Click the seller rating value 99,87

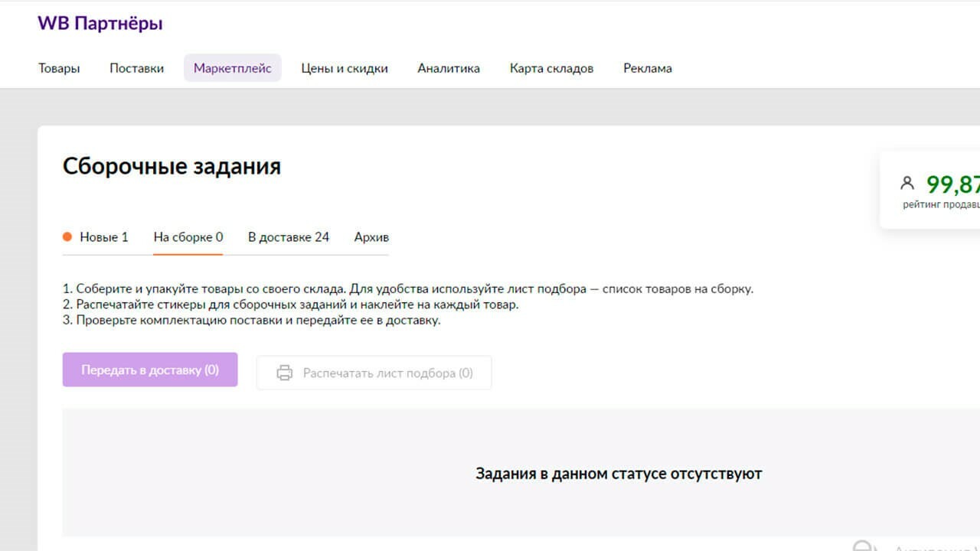[953, 184]
